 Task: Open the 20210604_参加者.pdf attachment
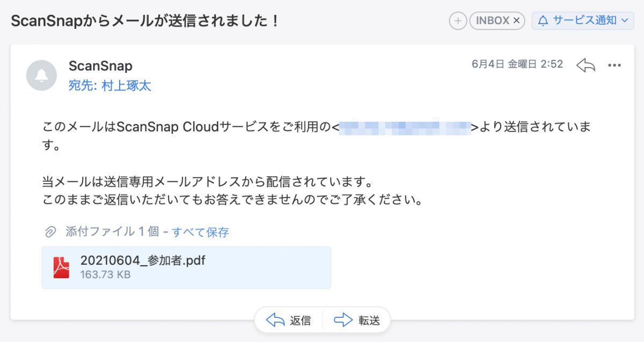click(186, 267)
